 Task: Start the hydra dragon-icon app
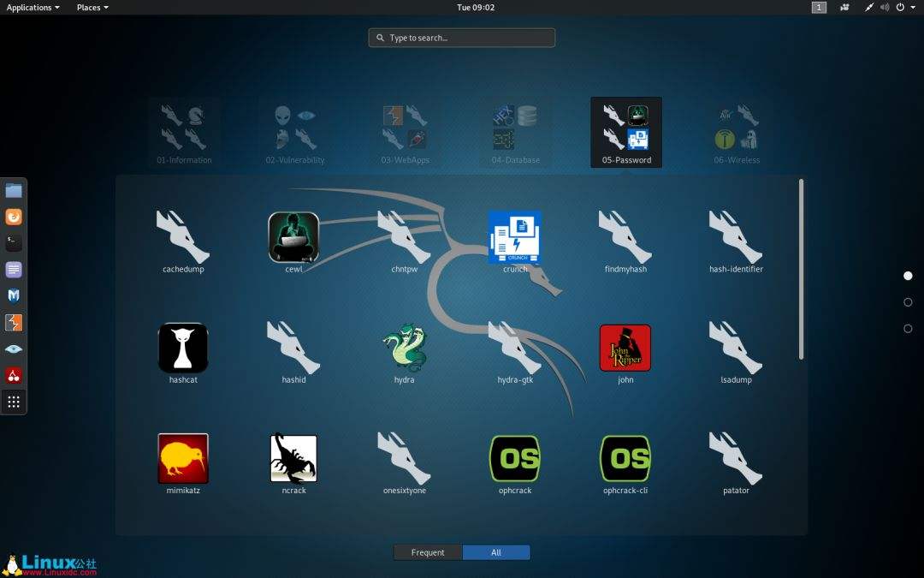404,353
